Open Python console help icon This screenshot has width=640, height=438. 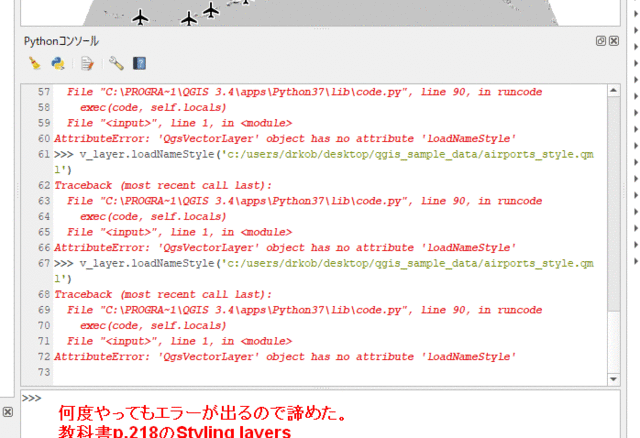click(x=139, y=63)
